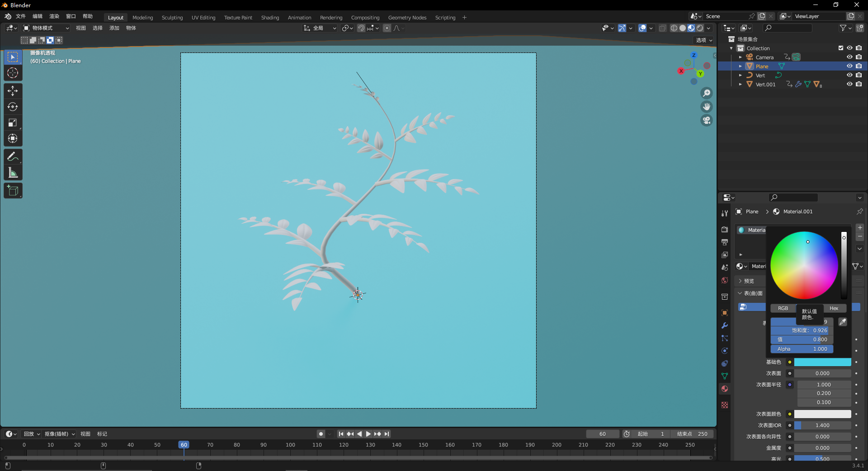Activate the Select Box tool
This screenshot has height=471, width=868.
click(x=13, y=57)
